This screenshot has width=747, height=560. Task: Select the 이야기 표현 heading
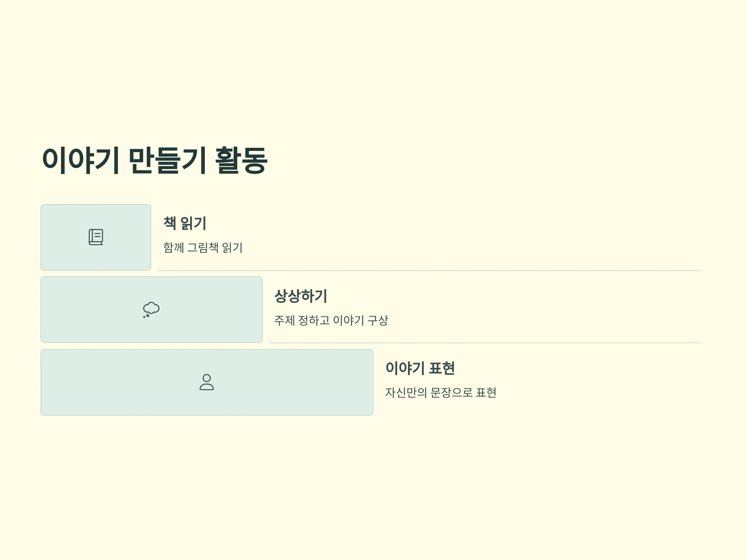click(420, 368)
